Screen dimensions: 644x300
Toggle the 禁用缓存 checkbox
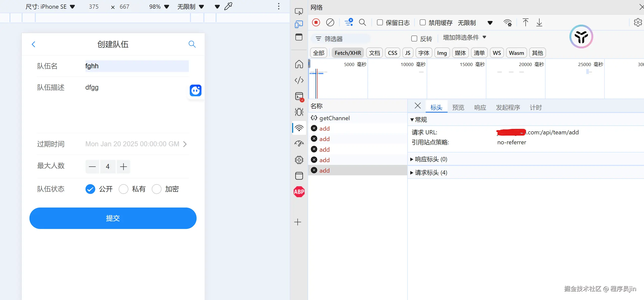[x=422, y=23]
